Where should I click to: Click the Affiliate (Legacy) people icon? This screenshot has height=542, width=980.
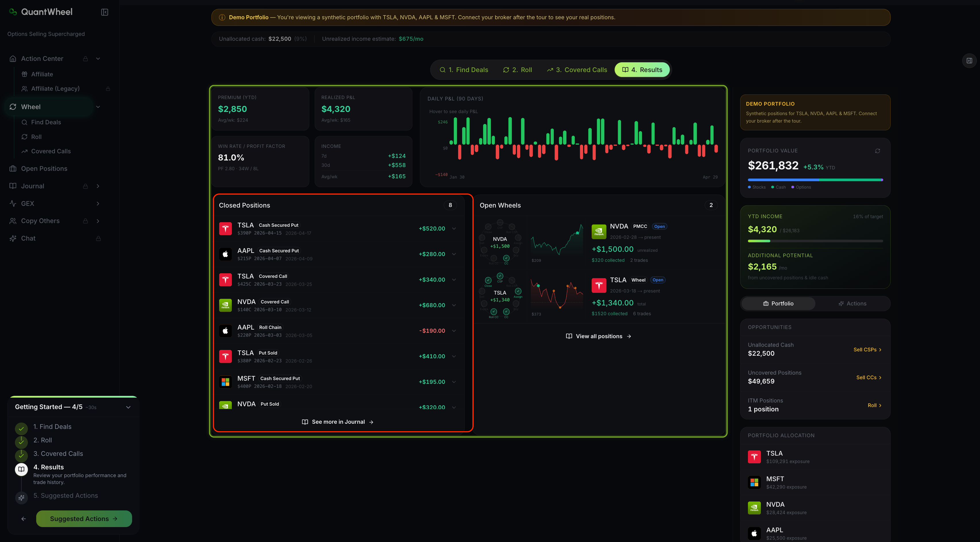(24, 89)
